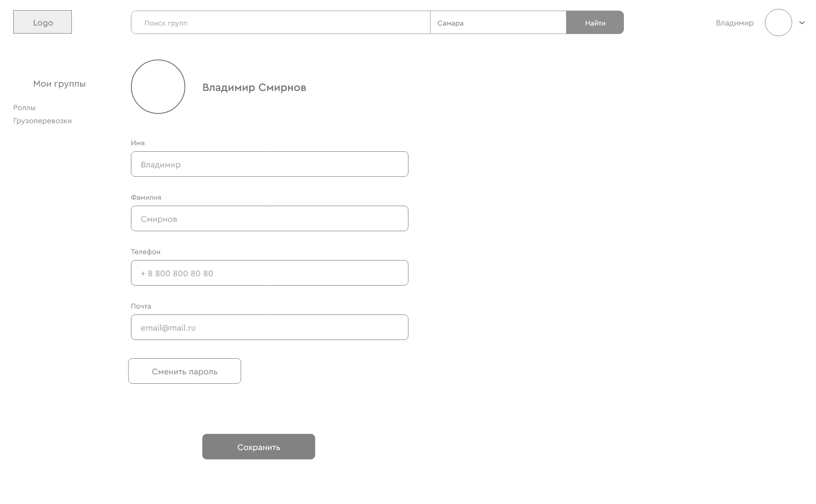Click the Logo in the header

[42, 22]
